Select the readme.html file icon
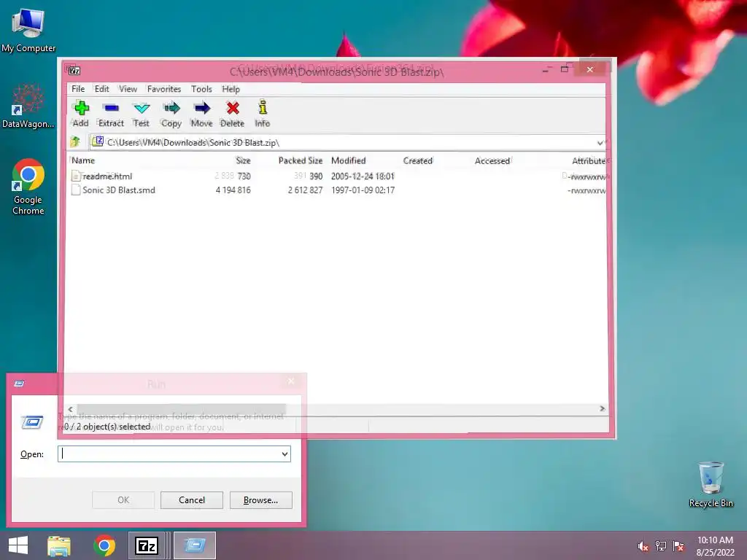This screenshot has width=747, height=560. click(75, 176)
